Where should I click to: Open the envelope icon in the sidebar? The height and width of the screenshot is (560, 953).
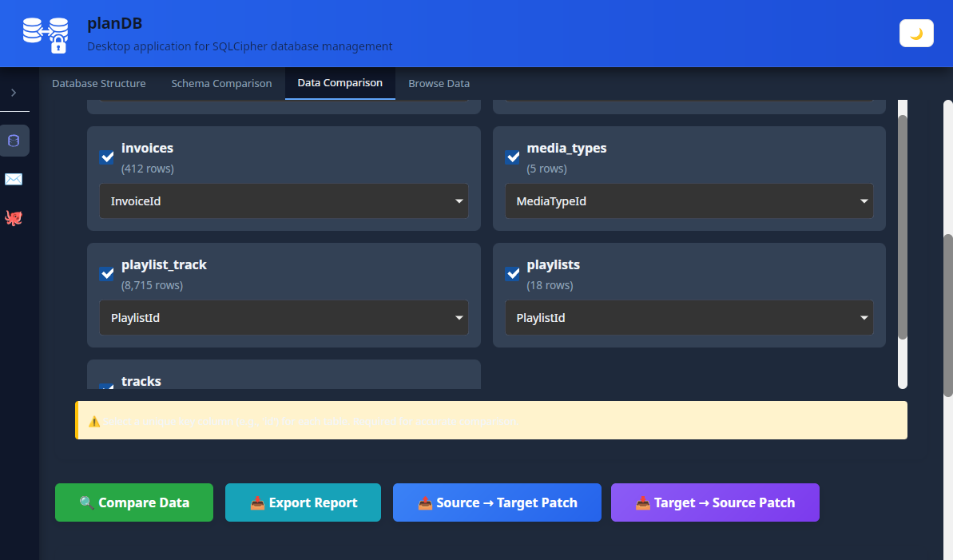coord(14,179)
